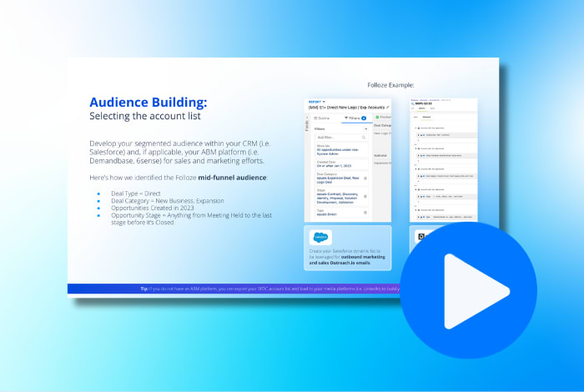
Task: Click the delete icon on Stage filter
Action: pos(365,197)
